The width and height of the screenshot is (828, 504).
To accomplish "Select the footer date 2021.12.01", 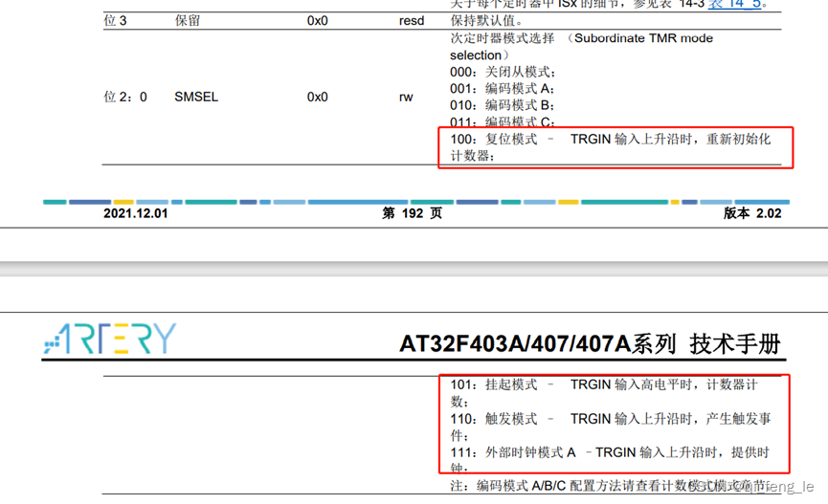I will click(x=136, y=213).
